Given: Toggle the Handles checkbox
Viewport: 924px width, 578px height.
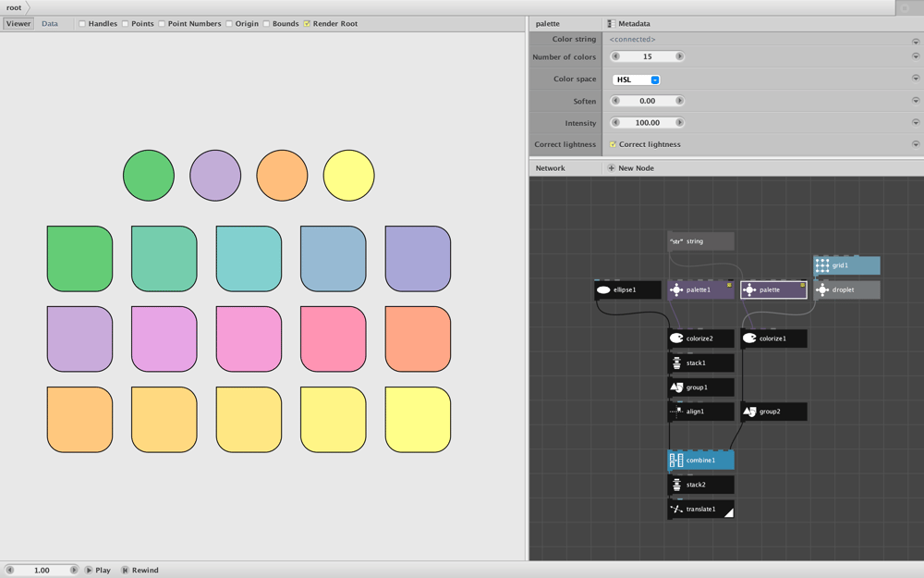Looking at the screenshot, I should point(82,24).
